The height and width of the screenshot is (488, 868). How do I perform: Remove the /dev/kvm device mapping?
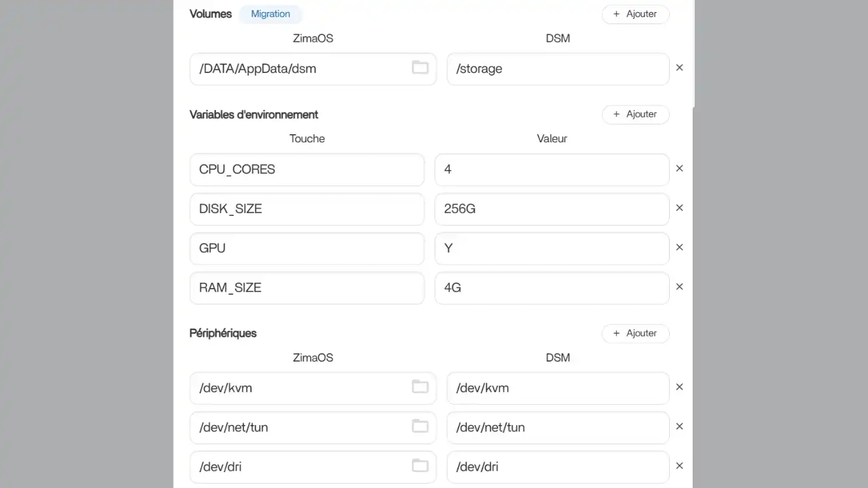point(679,387)
